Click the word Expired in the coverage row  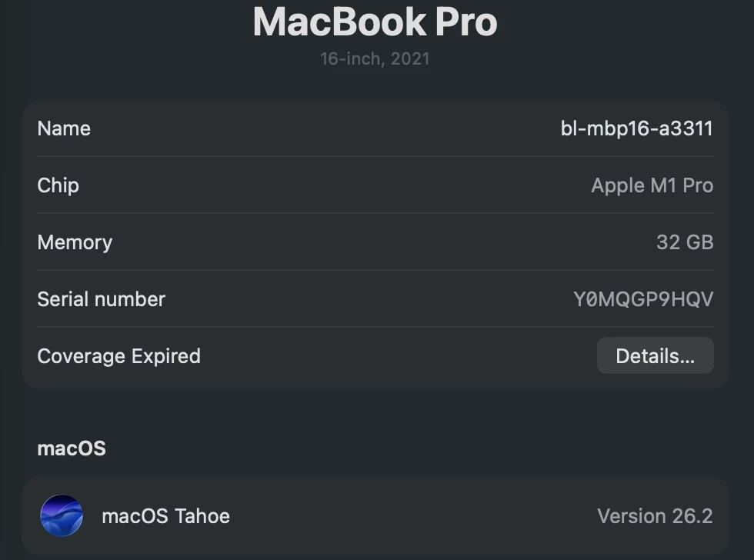pos(165,356)
